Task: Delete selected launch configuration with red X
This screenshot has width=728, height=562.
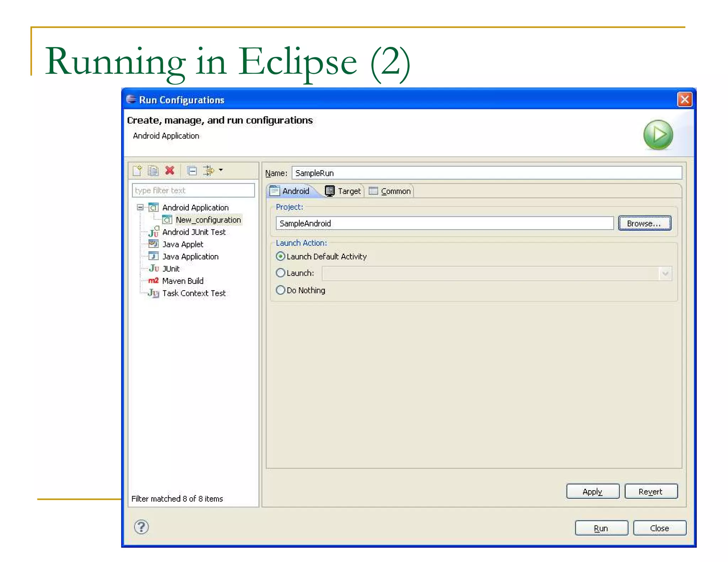Action: [x=170, y=171]
